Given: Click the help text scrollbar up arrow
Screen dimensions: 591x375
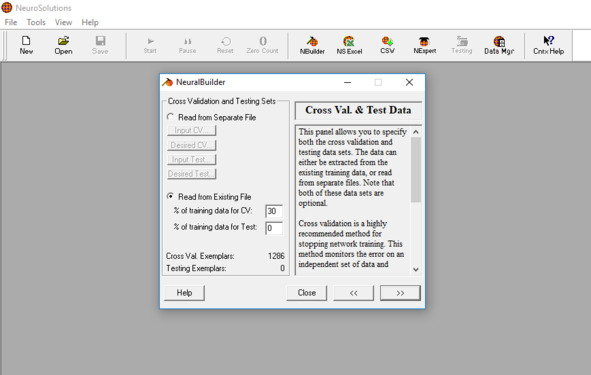Looking at the screenshot, I should click(416, 132).
